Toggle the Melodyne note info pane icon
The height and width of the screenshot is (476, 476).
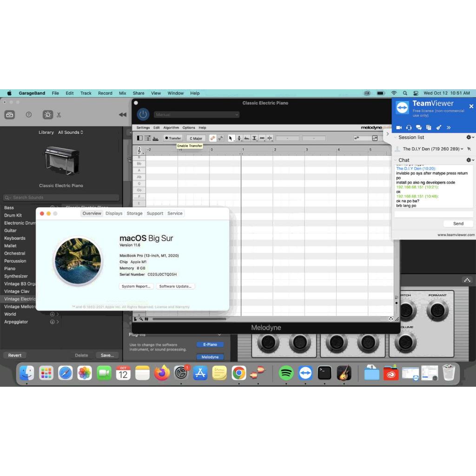[x=140, y=138]
